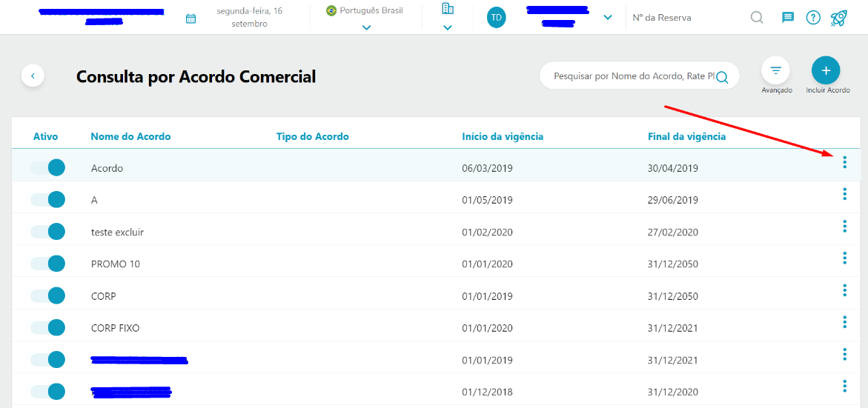This screenshot has width=868, height=408.
Task: Open three-dot menu for row starting 01/01/2019 ending 31/12/2021
Action: 844,355
